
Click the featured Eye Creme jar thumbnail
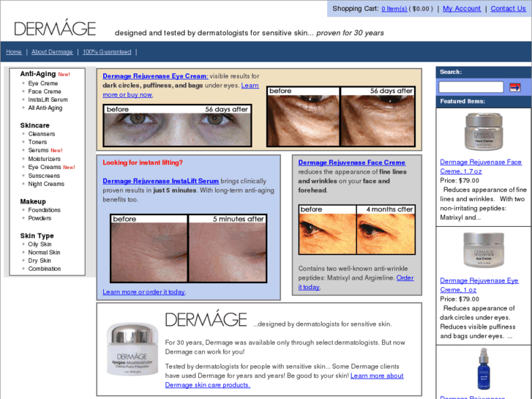484,250
